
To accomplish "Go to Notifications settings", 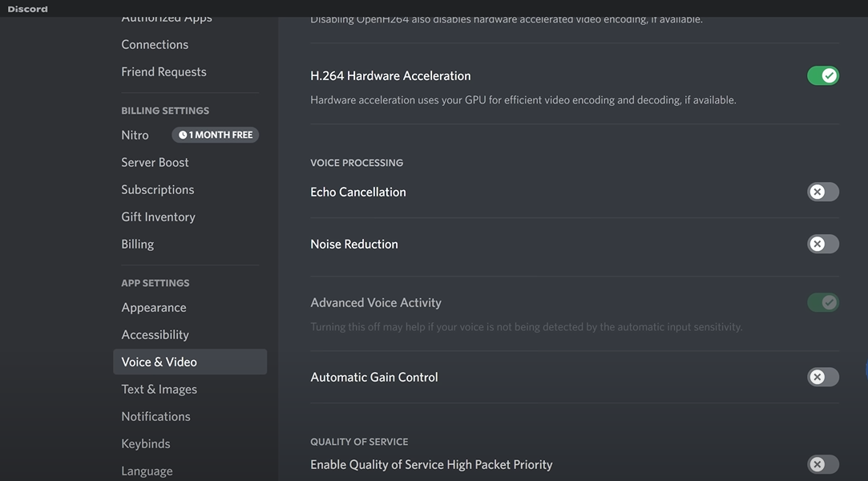I will (x=155, y=417).
